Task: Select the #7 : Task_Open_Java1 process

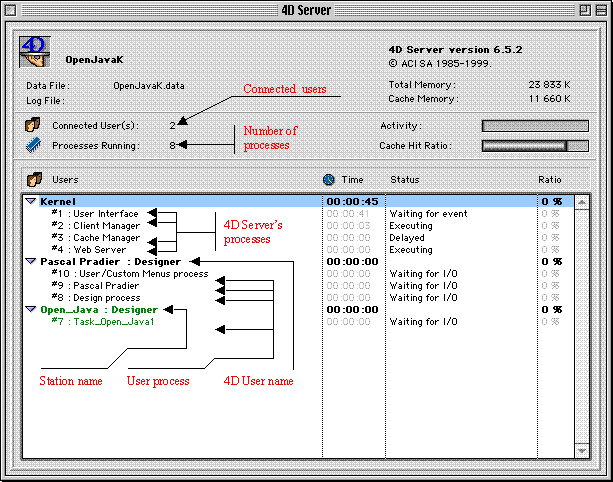Action: [x=102, y=322]
